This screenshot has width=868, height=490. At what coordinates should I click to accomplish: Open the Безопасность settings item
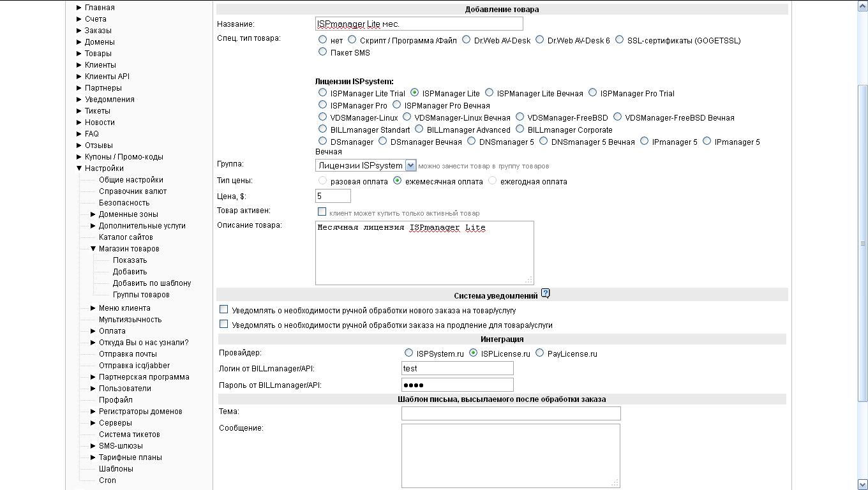pyautogui.click(x=124, y=203)
